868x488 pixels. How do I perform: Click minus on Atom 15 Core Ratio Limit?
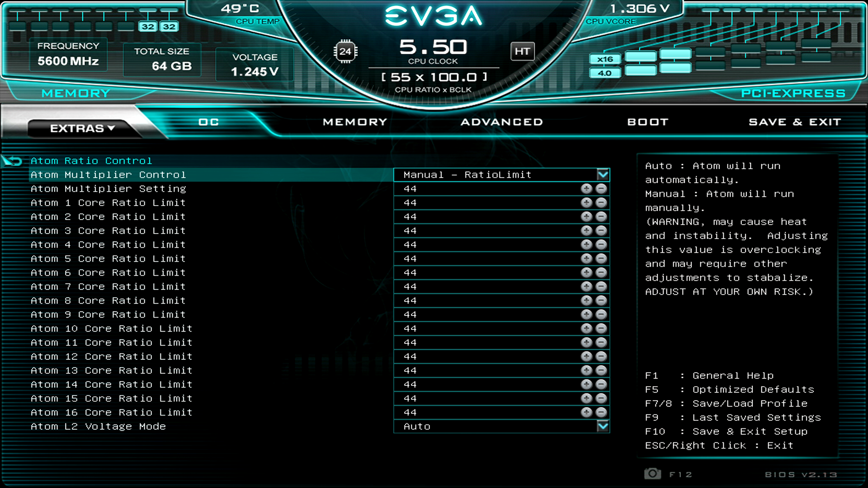[601, 399]
